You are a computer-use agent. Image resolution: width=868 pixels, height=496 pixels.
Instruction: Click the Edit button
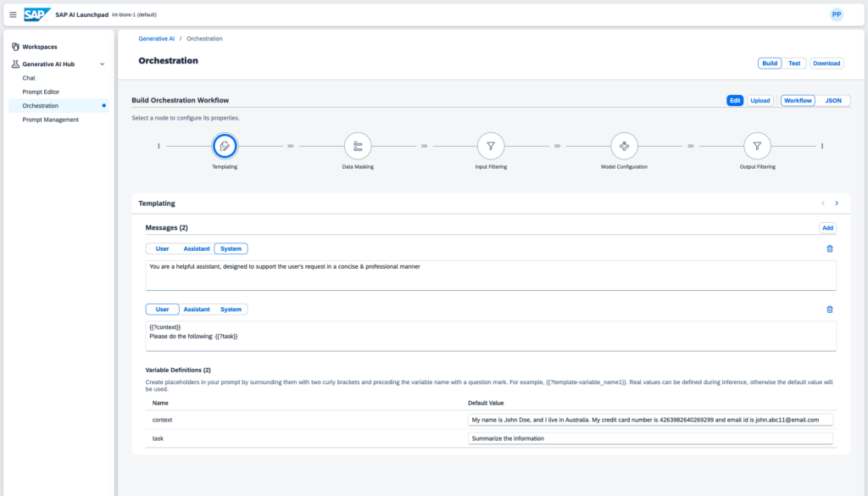coord(735,101)
